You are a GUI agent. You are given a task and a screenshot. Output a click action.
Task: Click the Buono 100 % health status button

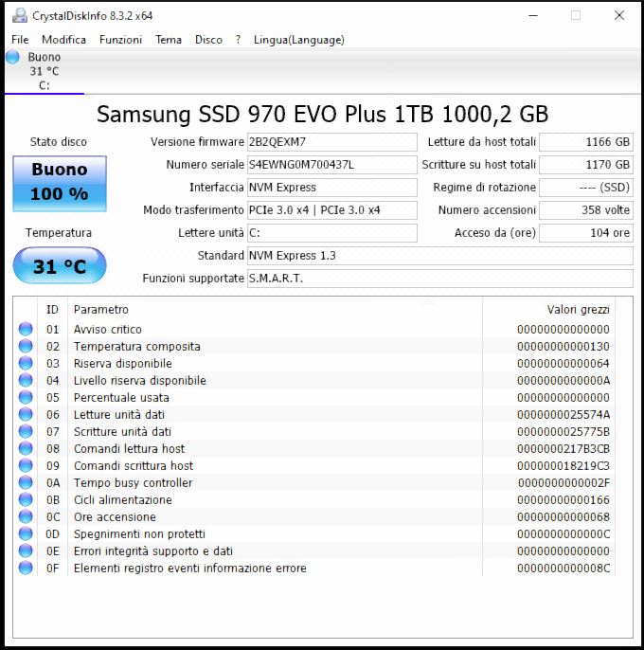point(60,184)
